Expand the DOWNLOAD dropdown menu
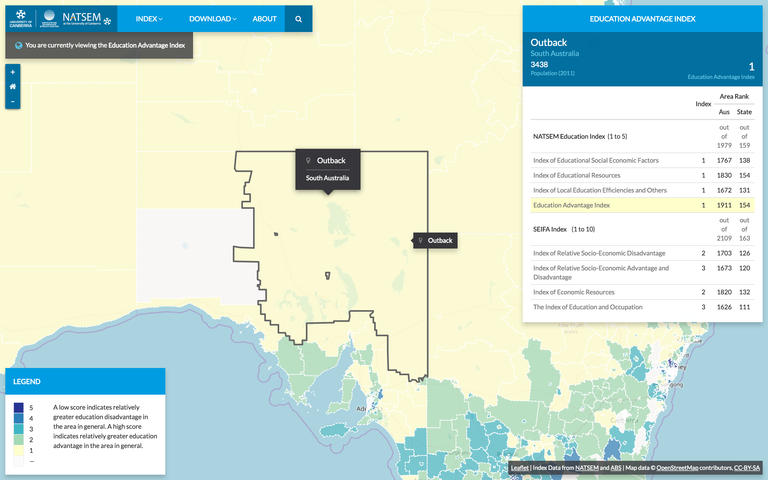 pos(212,19)
